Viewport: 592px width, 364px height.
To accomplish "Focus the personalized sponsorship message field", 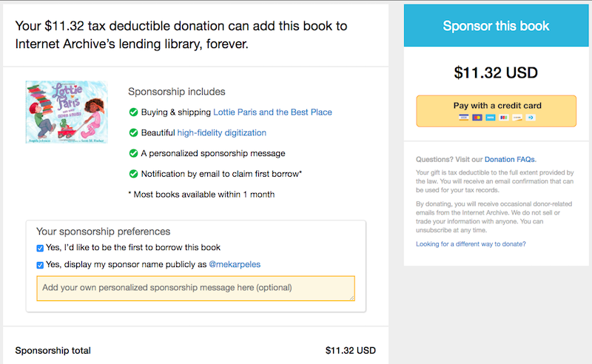I will (x=195, y=288).
